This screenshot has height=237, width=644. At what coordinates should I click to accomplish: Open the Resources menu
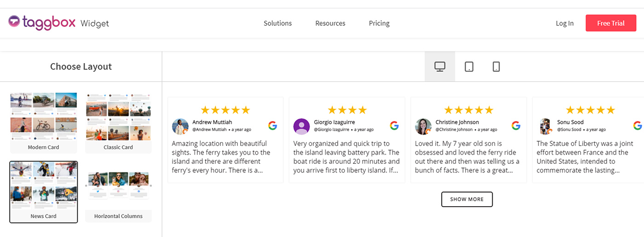tap(330, 23)
